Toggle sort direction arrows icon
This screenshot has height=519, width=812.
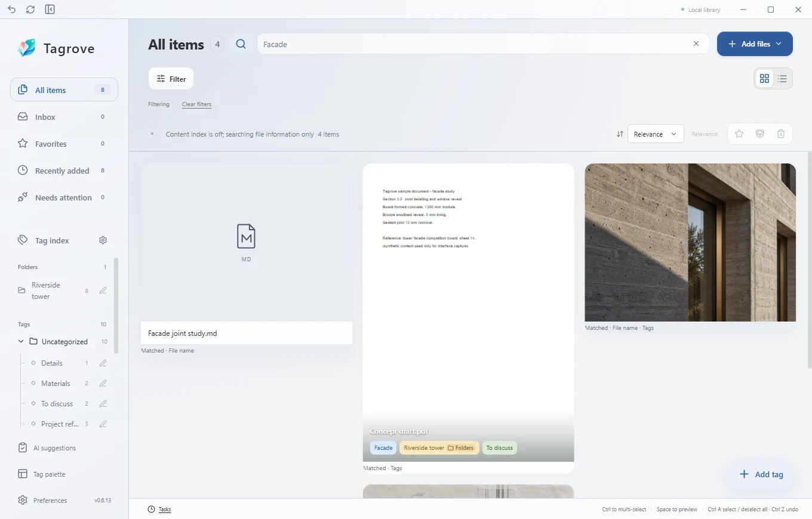tap(620, 134)
